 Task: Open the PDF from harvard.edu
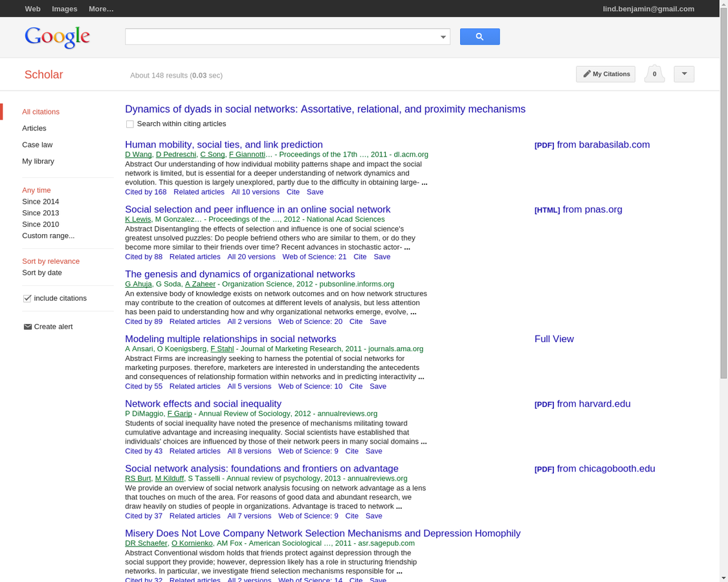click(x=582, y=404)
